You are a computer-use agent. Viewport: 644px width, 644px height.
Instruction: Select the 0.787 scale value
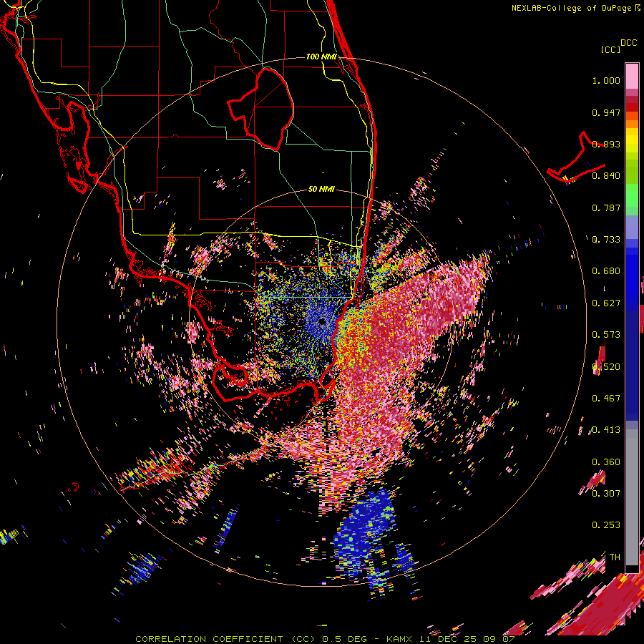click(x=606, y=208)
